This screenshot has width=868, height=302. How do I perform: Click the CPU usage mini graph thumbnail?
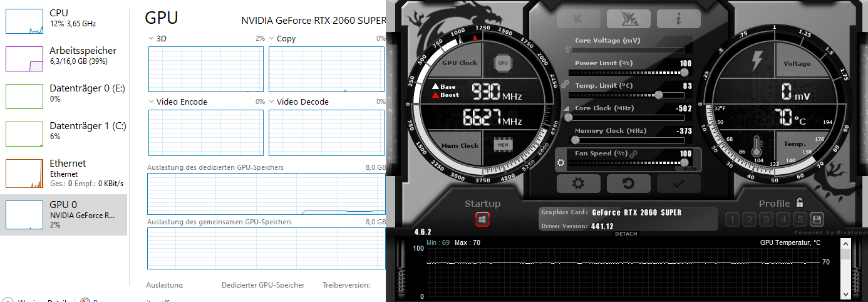pyautogui.click(x=24, y=21)
